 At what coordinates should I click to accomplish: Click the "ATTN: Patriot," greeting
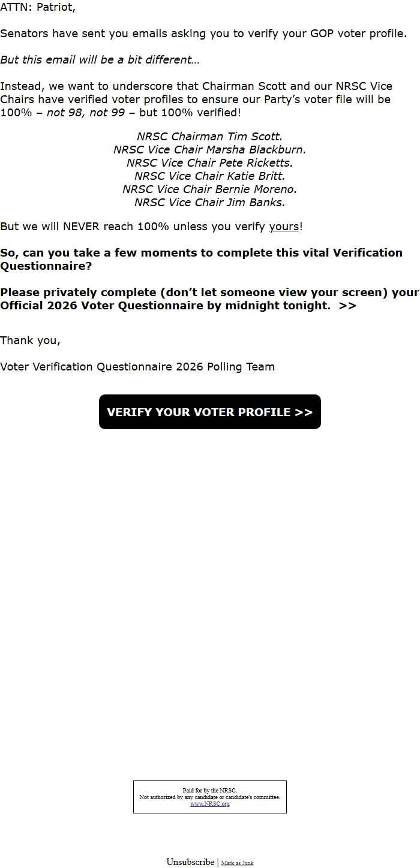(x=38, y=8)
